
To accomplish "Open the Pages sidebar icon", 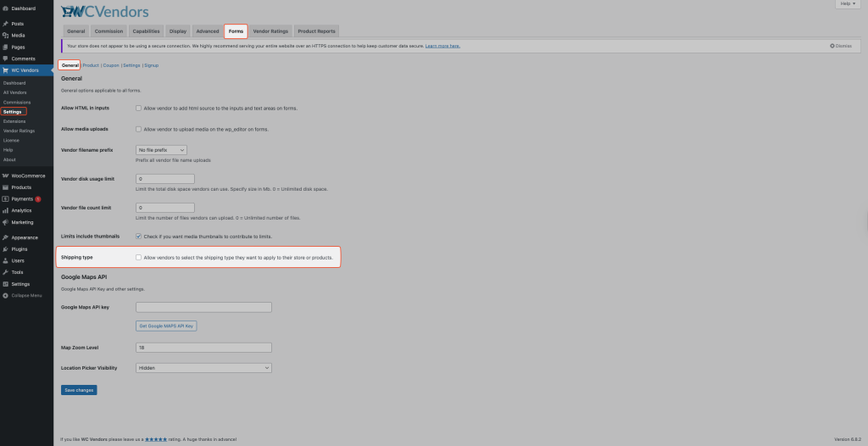I will [x=6, y=47].
